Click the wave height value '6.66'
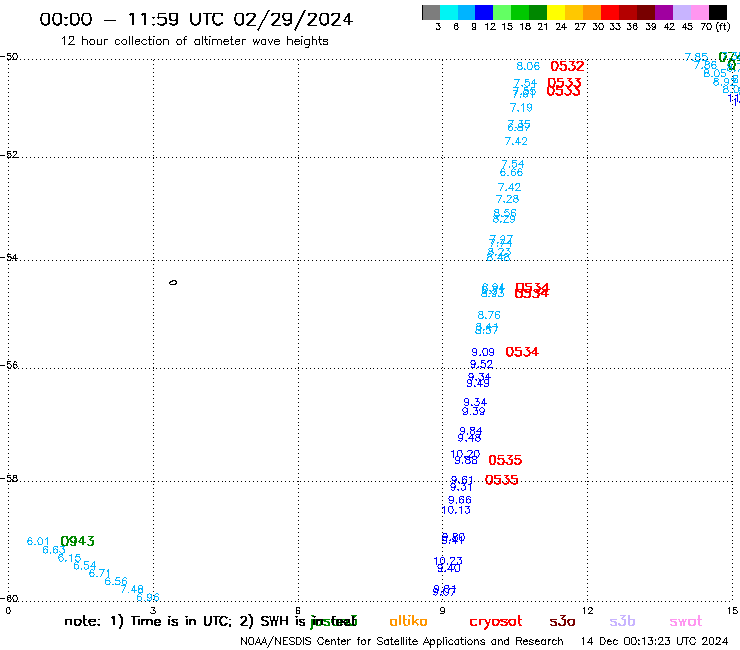Screen dimensions: 740x650 [511, 173]
